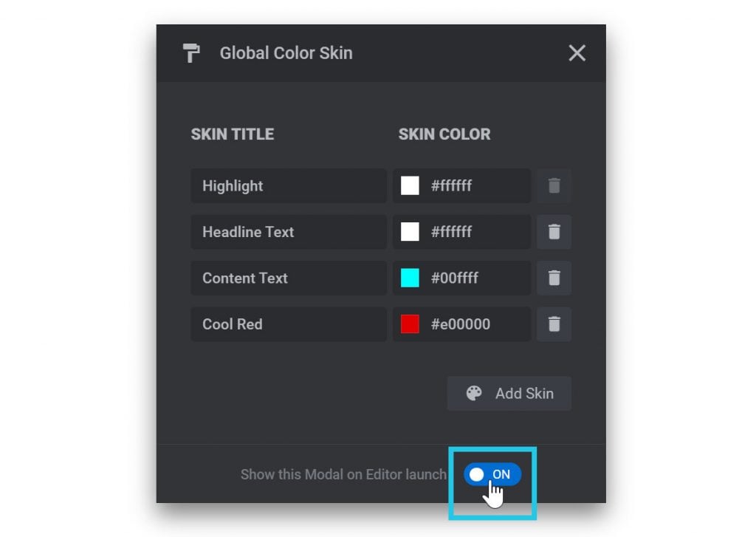Click the plugin logo in the header
This screenshot has height=537, width=756.
point(192,52)
